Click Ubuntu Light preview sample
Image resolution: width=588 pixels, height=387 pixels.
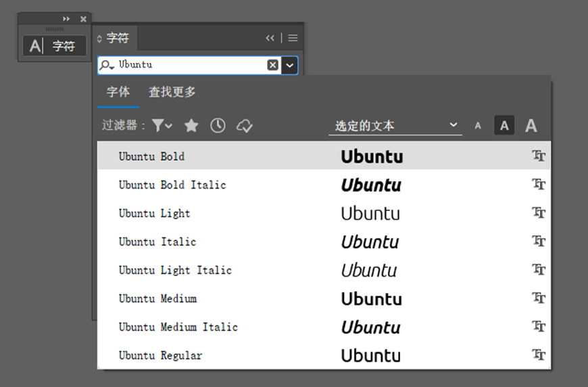(x=370, y=214)
